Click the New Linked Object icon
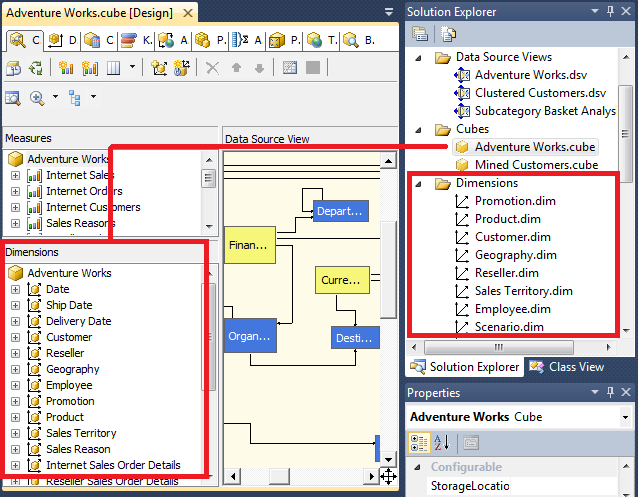Image resolution: width=638 pixels, height=497 pixels. (182, 68)
